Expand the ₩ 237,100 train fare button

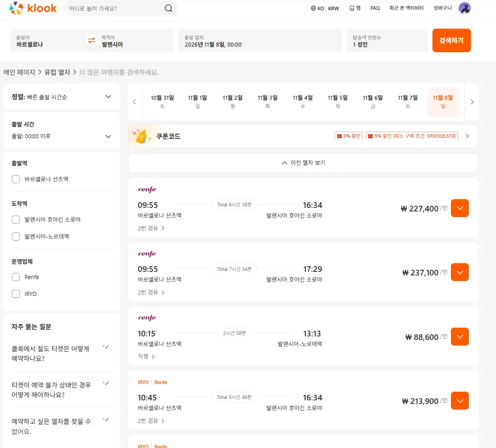(460, 272)
